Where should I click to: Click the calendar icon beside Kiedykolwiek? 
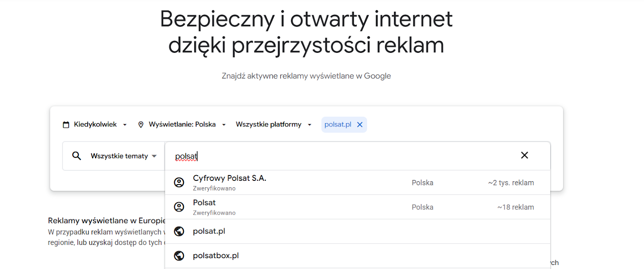pyautogui.click(x=66, y=125)
